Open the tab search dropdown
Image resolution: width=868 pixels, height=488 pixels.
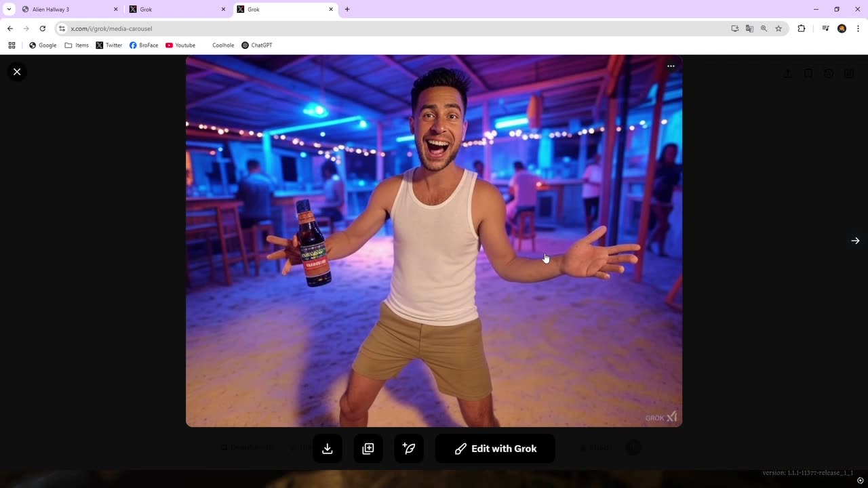(x=9, y=9)
